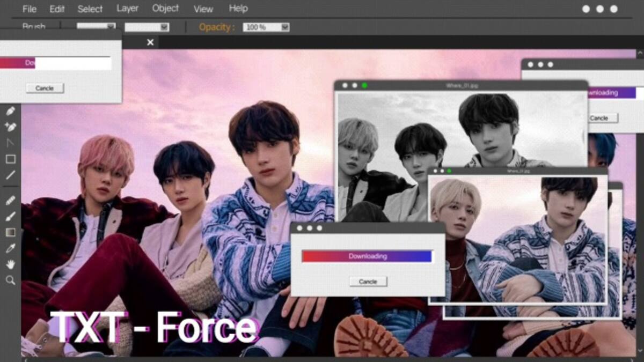
Task: Open the Opacity 100 % dropdown
Action: [x=266, y=27]
